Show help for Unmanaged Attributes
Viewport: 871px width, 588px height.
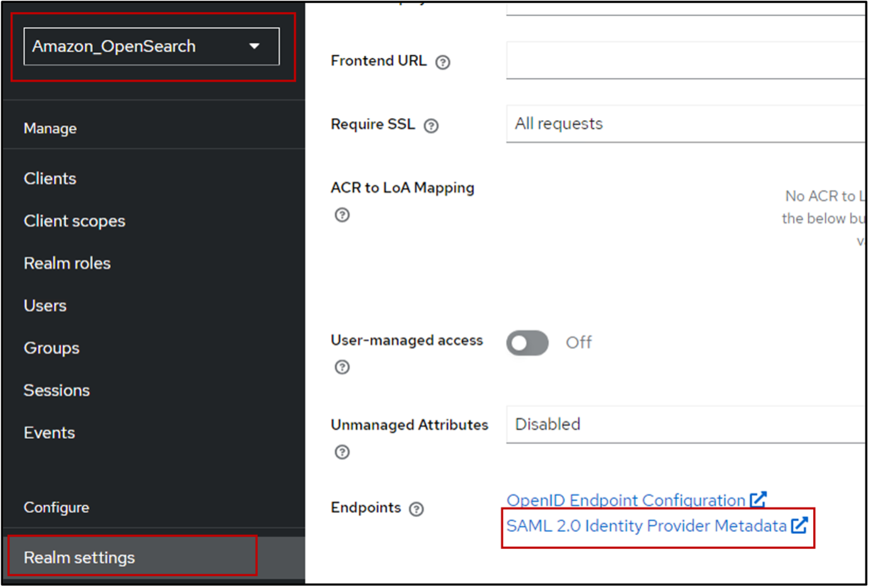pos(342,452)
